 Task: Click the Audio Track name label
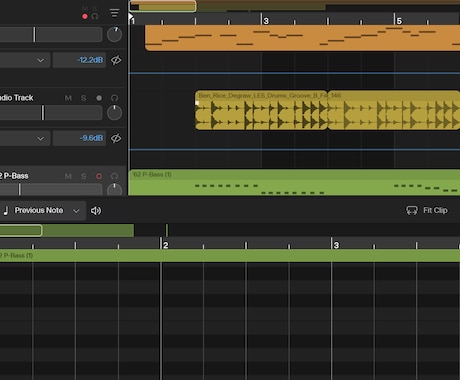[x=16, y=98]
